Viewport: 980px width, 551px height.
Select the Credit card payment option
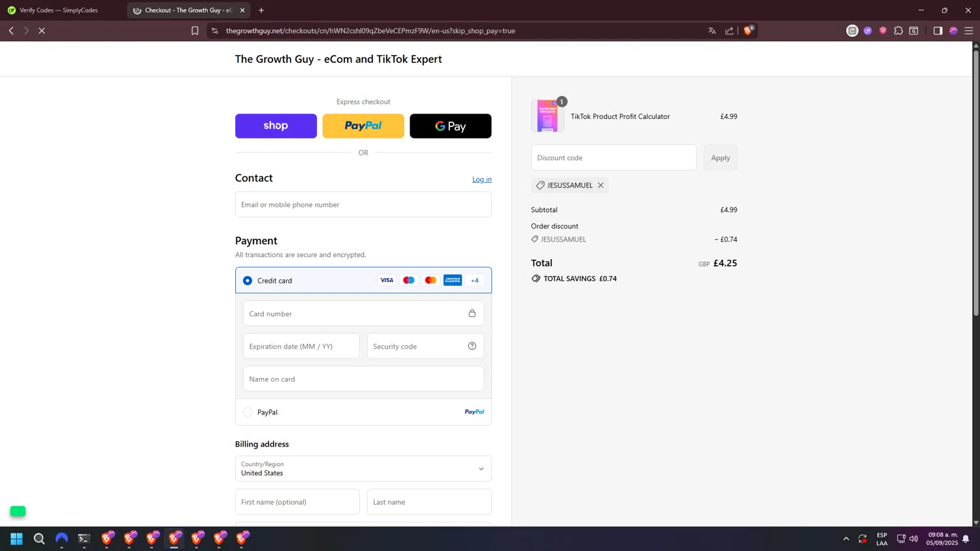(248, 281)
